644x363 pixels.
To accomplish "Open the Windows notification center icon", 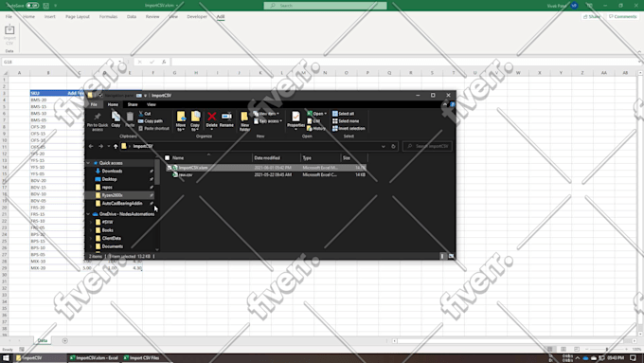I will coord(634,358).
